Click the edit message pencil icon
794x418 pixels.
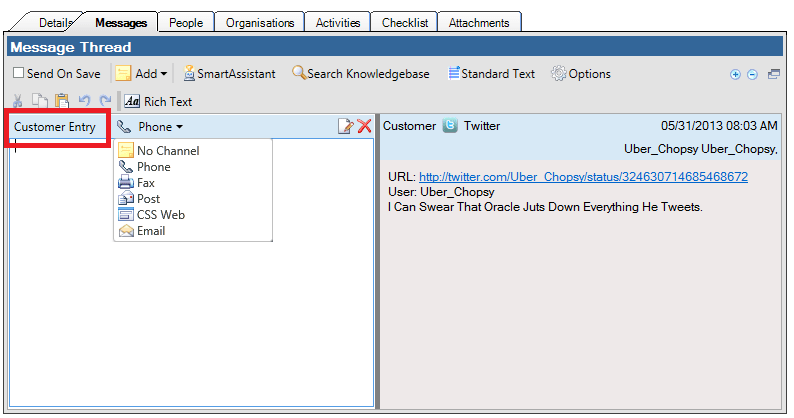coord(345,126)
